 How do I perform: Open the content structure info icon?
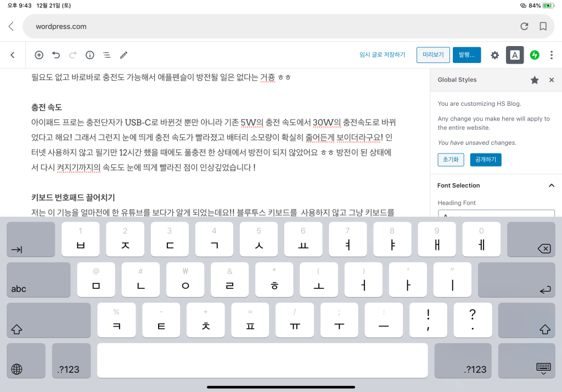90,55
